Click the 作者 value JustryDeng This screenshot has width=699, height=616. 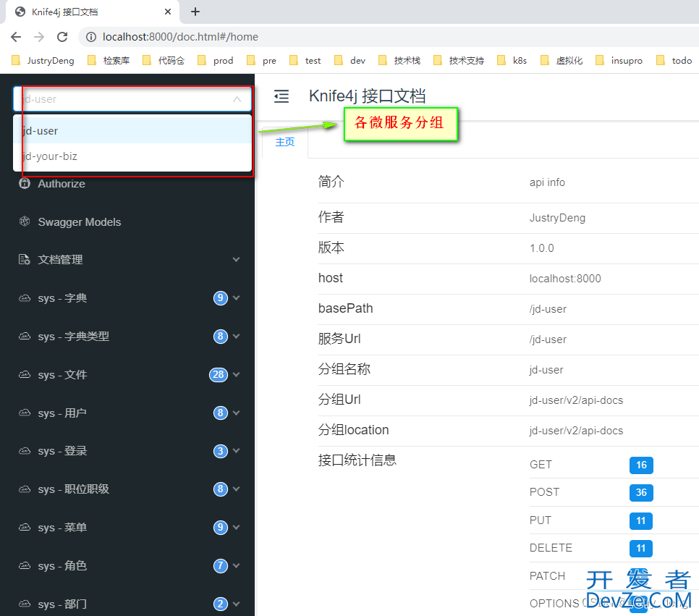(557, 218)
